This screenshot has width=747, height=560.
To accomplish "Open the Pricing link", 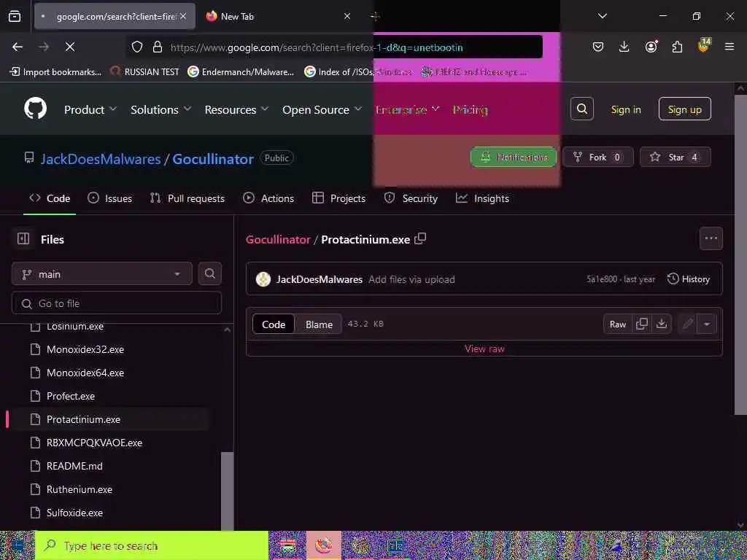I will (x=470, y=109).
